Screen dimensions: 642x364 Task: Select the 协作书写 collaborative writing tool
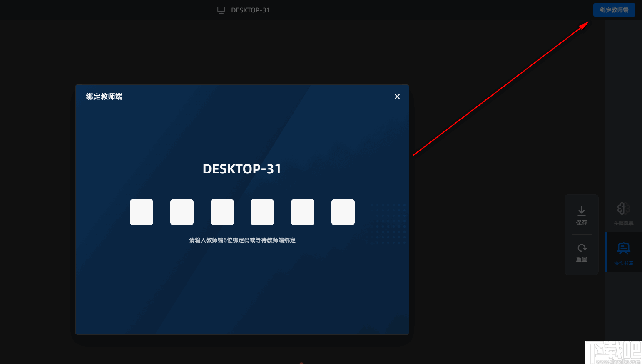click(x=623, y=253)
